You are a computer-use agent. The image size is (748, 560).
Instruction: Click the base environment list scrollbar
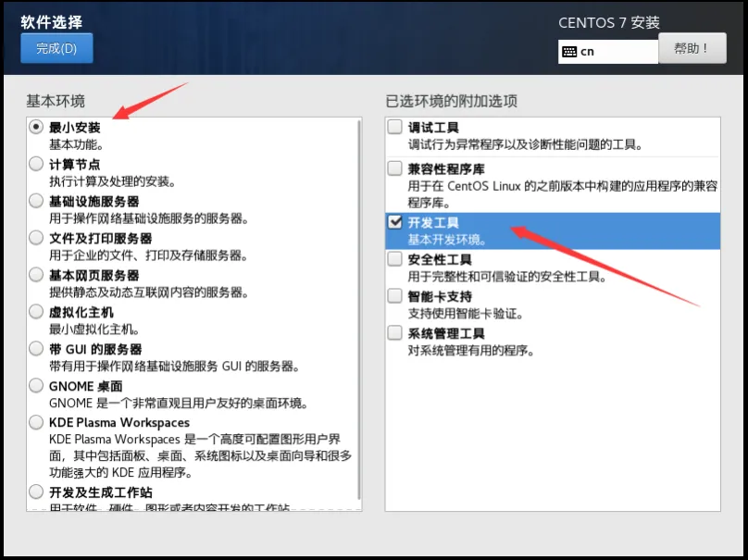coord(359,310)
